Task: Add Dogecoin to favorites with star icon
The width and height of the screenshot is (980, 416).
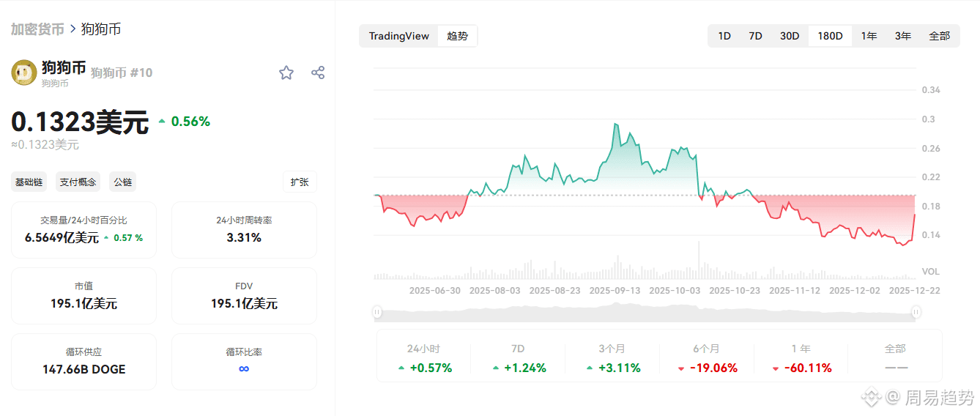Action: 286,73
